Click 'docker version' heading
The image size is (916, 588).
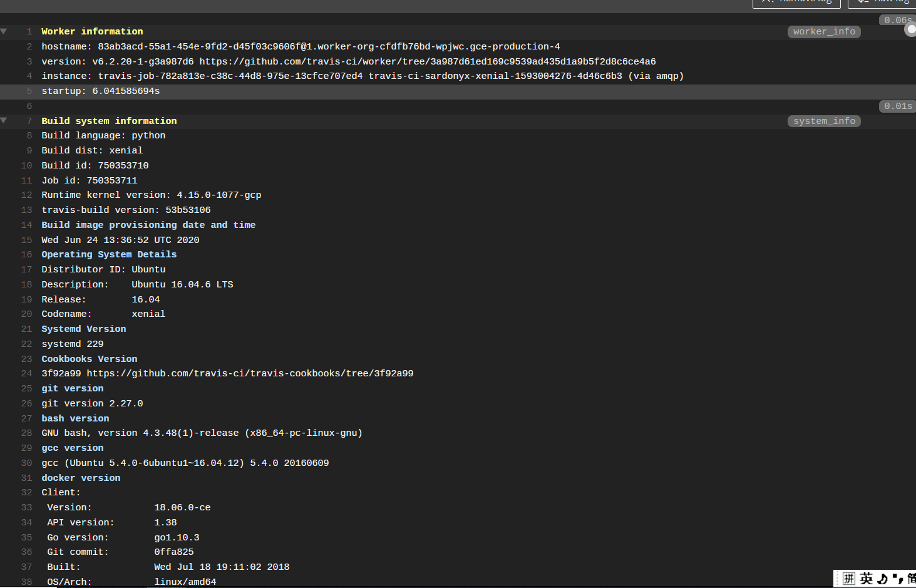pos(81,478)
